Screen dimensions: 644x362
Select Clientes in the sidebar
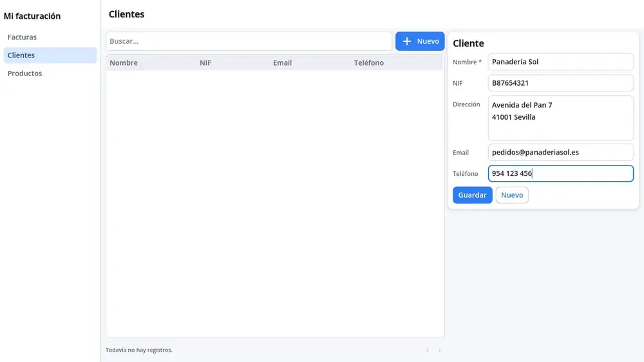(x=50, y=55)
